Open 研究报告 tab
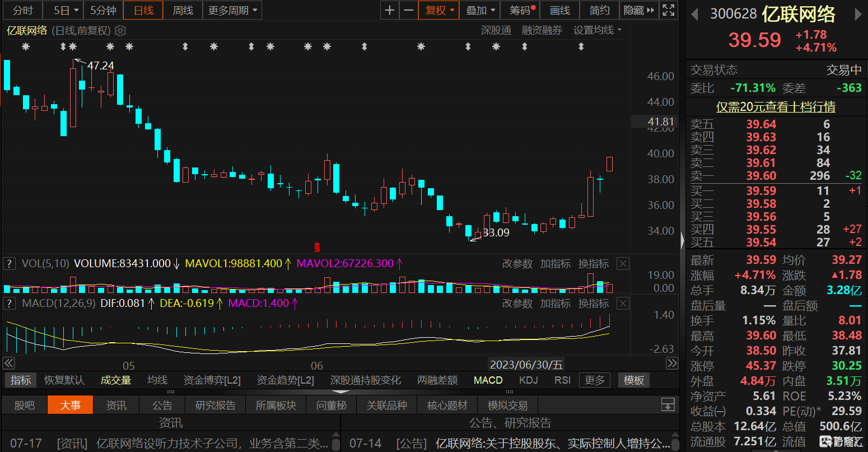This screenshot has height=452, width=868. [216, 405]
